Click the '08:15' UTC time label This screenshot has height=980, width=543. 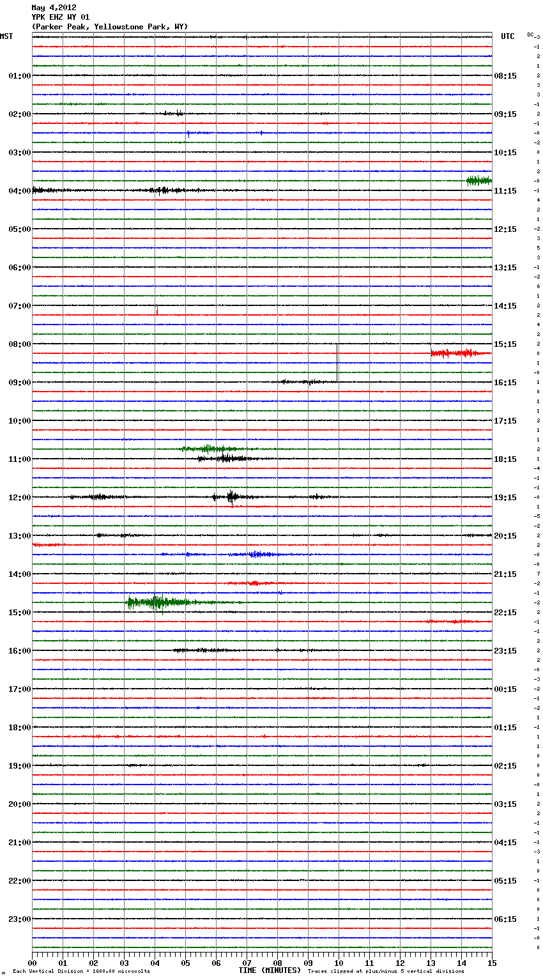[505, 76]
